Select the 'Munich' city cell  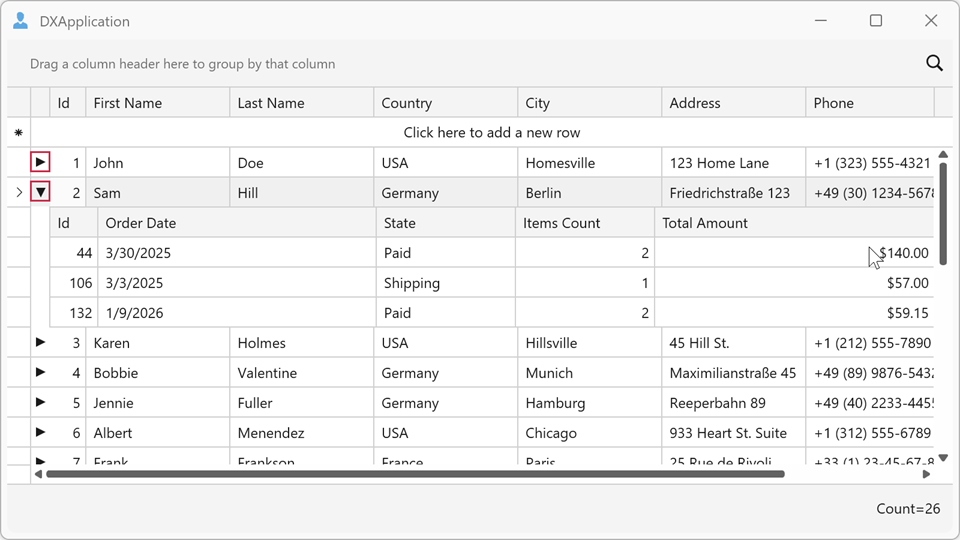[590, 373]
